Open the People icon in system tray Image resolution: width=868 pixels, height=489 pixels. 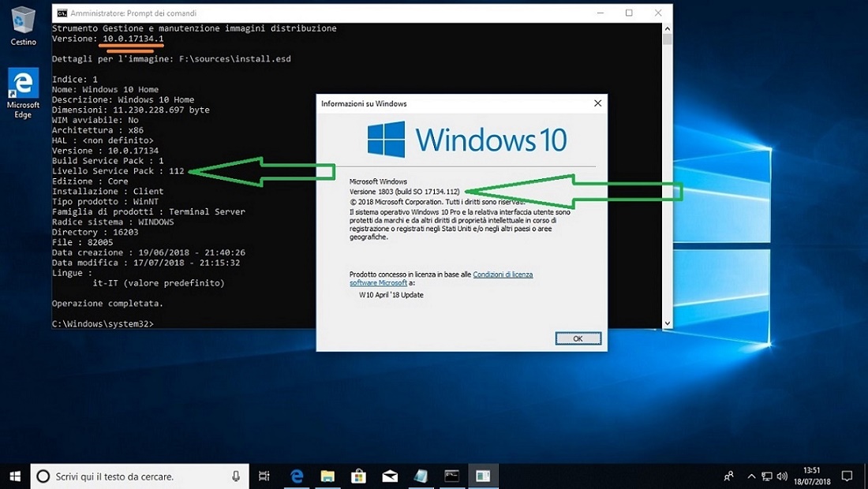[x=729, y=476]
